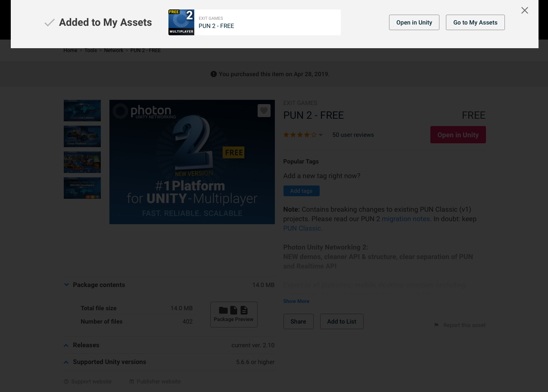Screen dimensions: 548x392
Task: Navigate to Home breadcrumb
Action: [70, 50]
